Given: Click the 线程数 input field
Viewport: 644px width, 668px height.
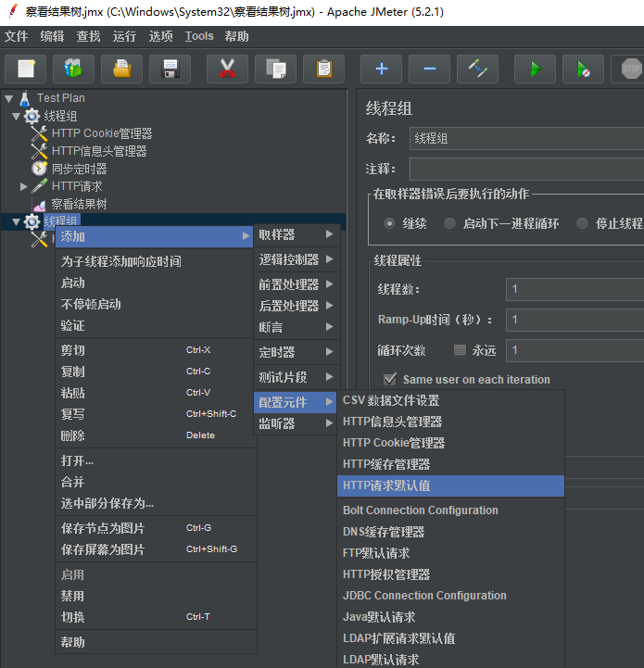Looking at the screenshot, I should 575,289.
